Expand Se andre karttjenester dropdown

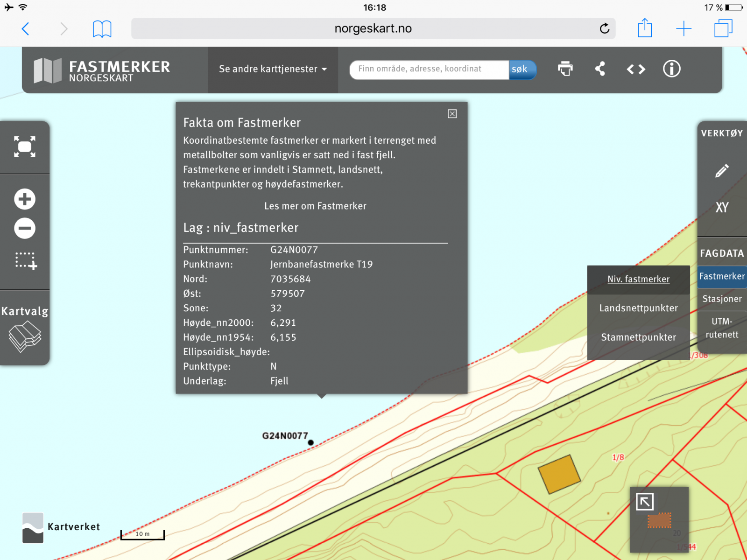[273, 69]
